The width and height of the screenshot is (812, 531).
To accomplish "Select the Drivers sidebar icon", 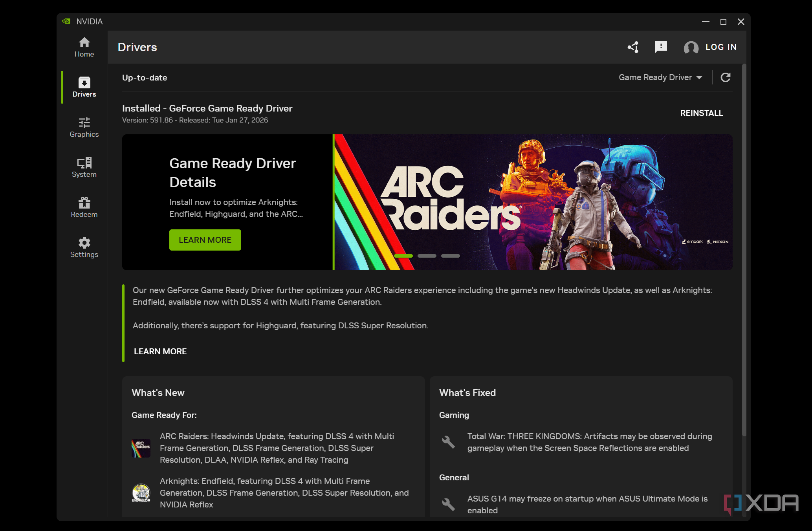I will coord(84,87).
